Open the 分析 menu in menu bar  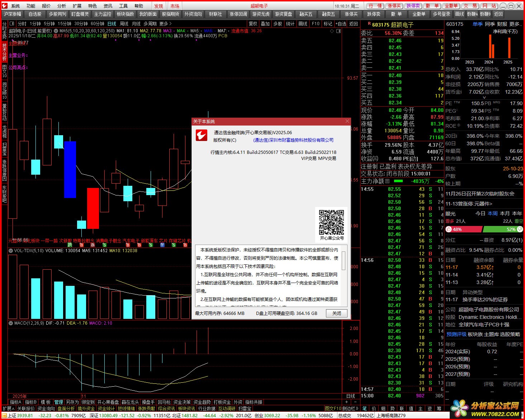[61, 6]
